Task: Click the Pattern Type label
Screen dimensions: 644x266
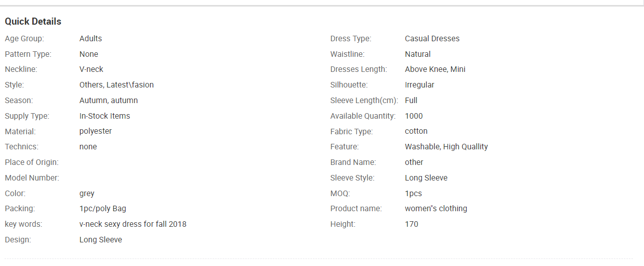Action: tap(28, 54)
